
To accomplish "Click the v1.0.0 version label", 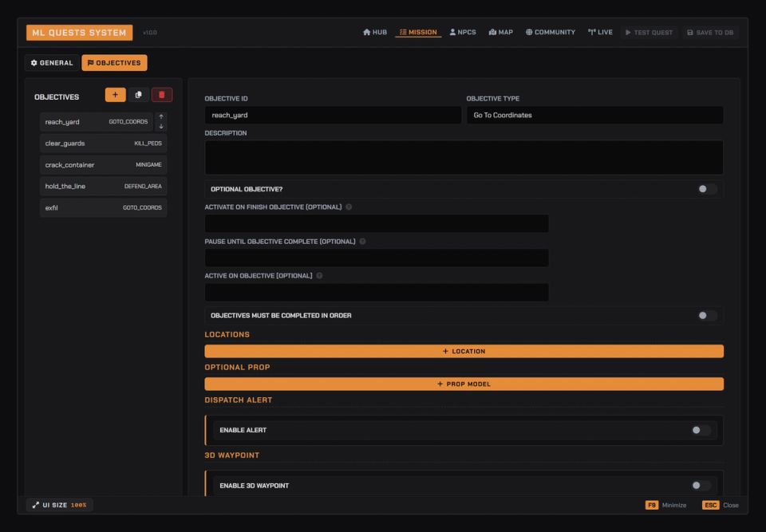I will pos(150,33).
